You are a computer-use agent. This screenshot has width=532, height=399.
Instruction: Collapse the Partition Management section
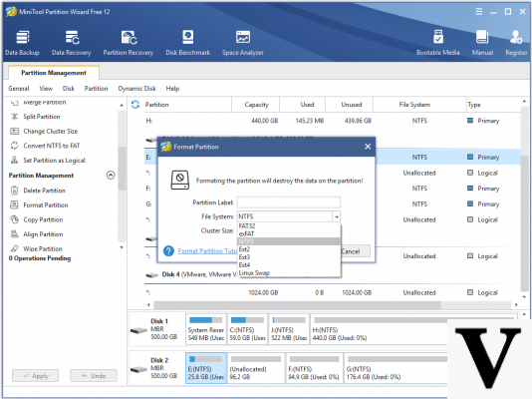[111, 176]
